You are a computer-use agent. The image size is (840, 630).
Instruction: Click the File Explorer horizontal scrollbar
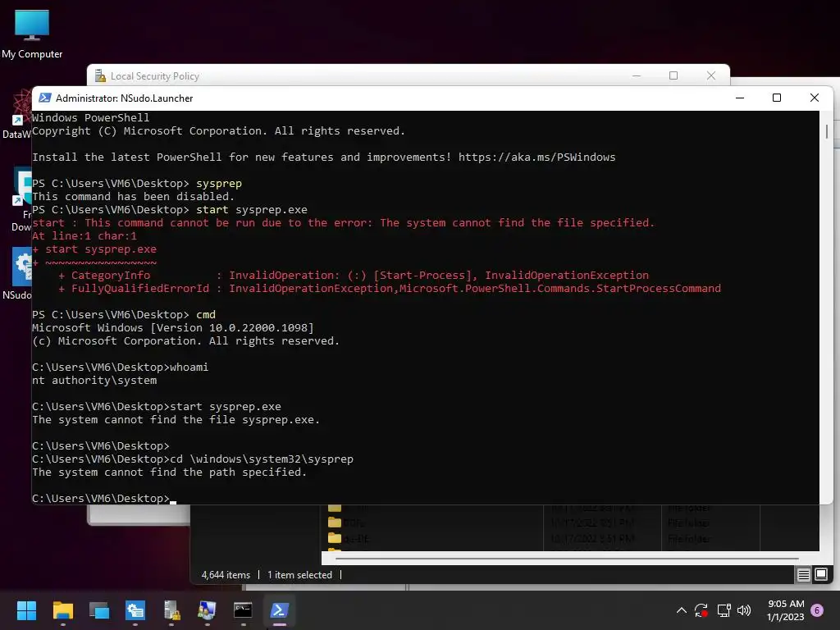pyautogui.click(x=567, y=558)
